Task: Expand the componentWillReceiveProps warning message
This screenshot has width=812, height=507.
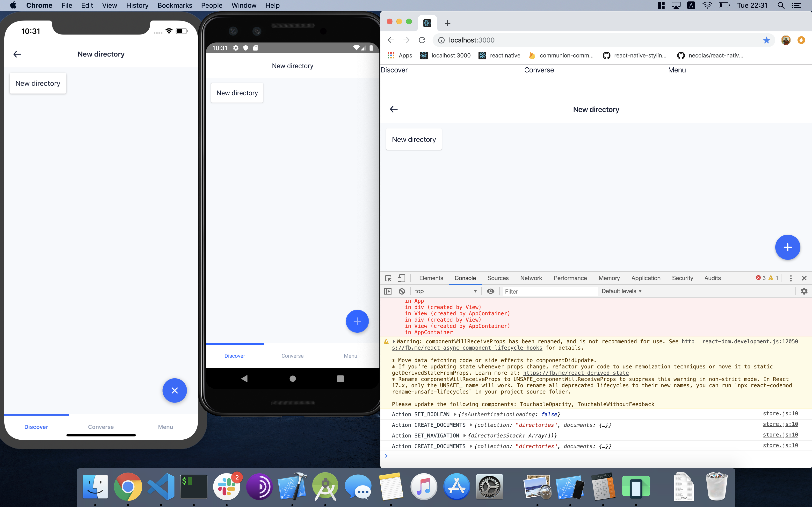Action: [x=395, y=341]
